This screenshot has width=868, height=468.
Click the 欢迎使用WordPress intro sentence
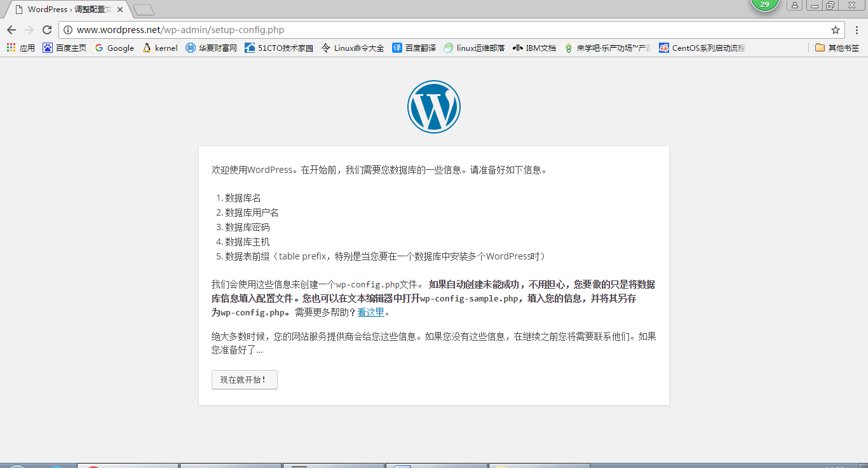(379, 170)
